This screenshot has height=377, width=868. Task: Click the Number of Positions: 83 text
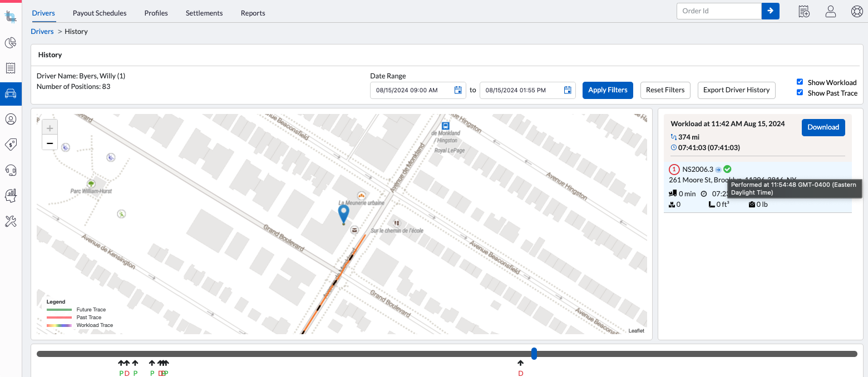(73, 86)
